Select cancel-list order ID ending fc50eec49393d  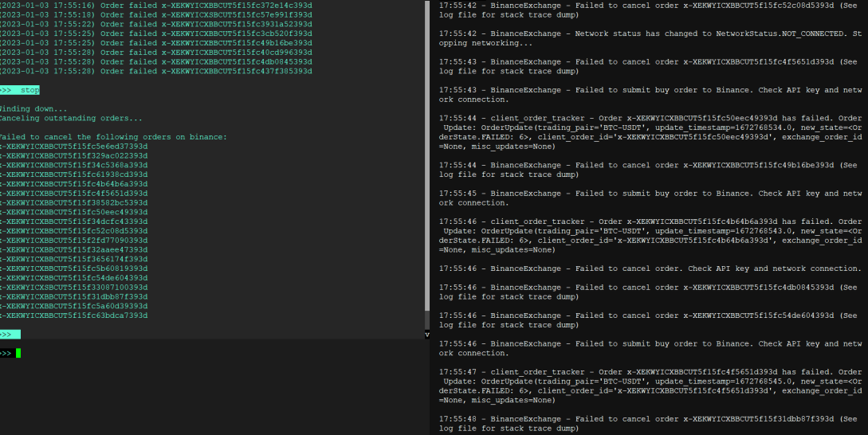click(73, 213)
